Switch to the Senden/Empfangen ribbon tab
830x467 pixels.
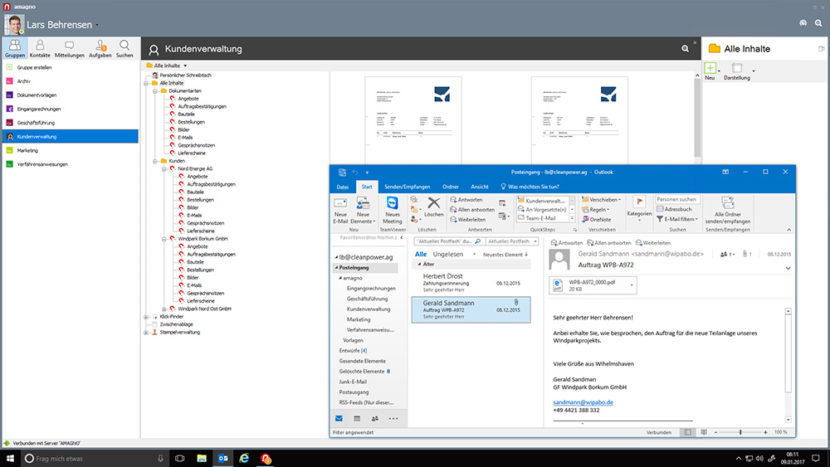(407, 187)
